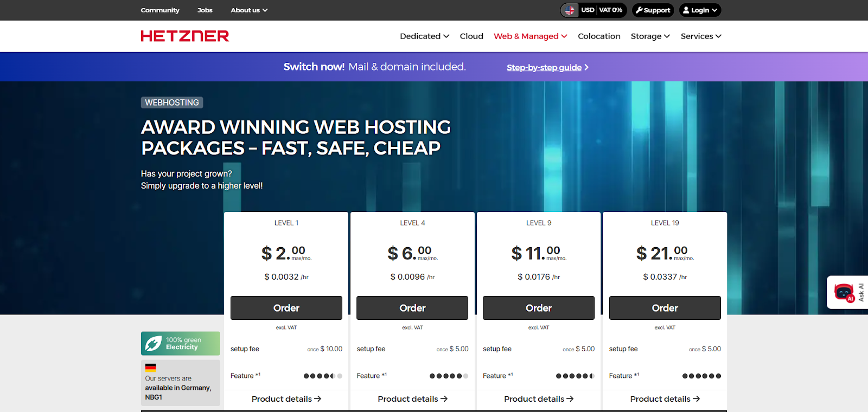The image size is (868, 412).
Task: Open Support with wrench icon
Action: click(653, 10)
